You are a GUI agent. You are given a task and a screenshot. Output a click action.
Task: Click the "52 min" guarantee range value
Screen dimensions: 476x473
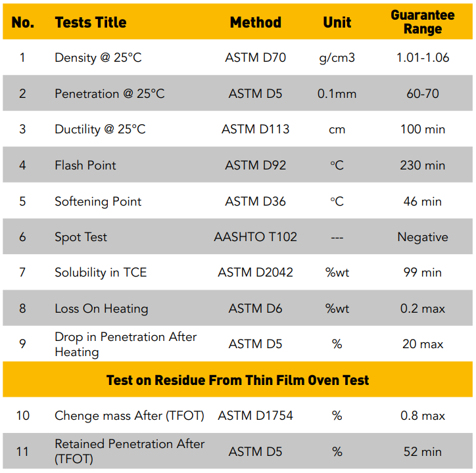click(422, 451)
